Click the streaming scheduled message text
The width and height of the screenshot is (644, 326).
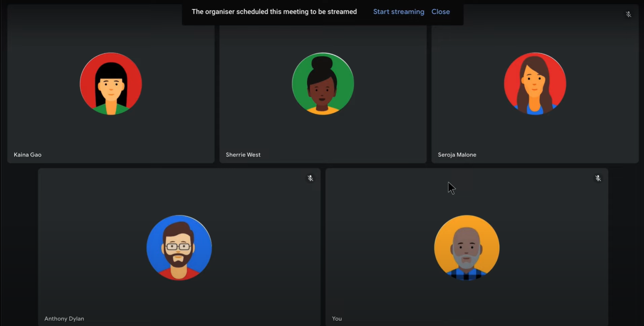click(x=274, y=12)
